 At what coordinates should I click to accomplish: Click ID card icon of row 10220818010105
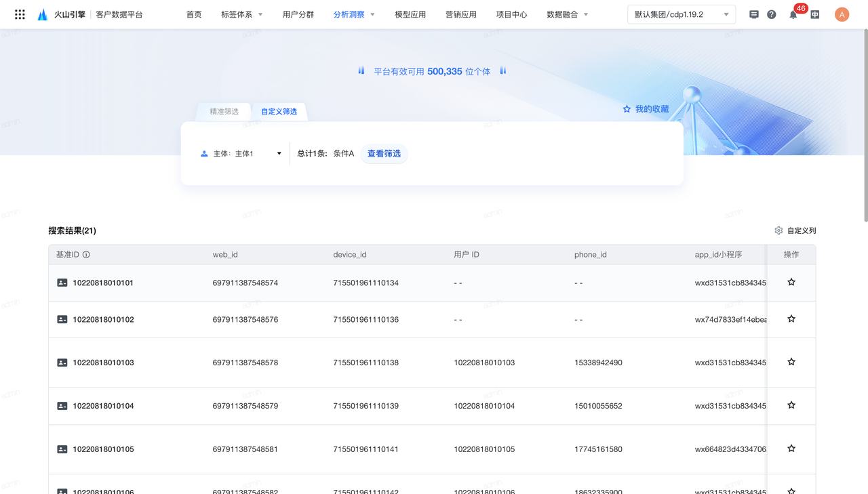point(62,449)
